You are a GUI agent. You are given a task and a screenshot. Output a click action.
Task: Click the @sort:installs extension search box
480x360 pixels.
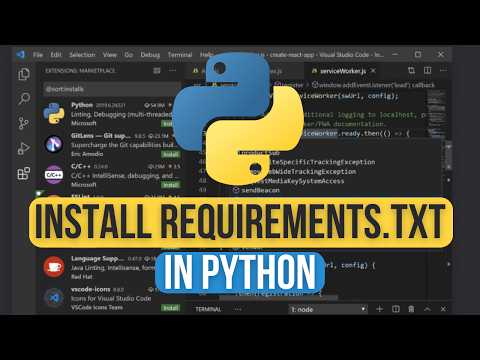(x=112, y=89)
